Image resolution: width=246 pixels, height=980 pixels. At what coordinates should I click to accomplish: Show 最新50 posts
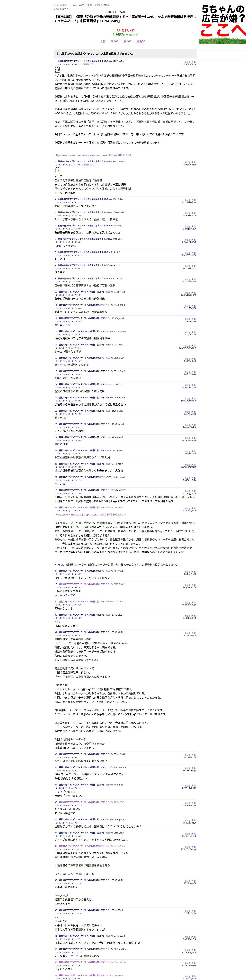pos(141,41)
